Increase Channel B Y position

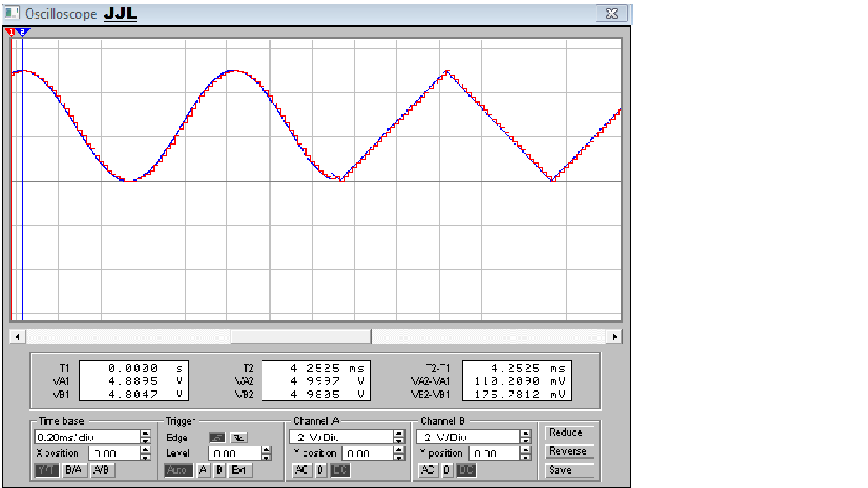[525, 450]
